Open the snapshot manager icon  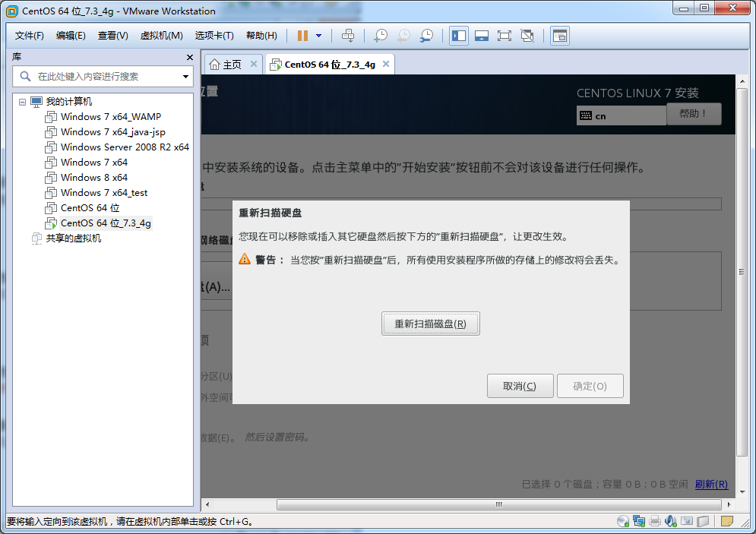point(426,36)
